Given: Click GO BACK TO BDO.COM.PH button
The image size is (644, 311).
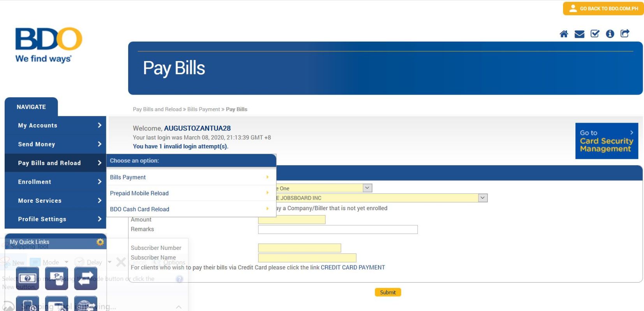Looking at the screenshot, I should pyautogui.click(x=603, y=9).
